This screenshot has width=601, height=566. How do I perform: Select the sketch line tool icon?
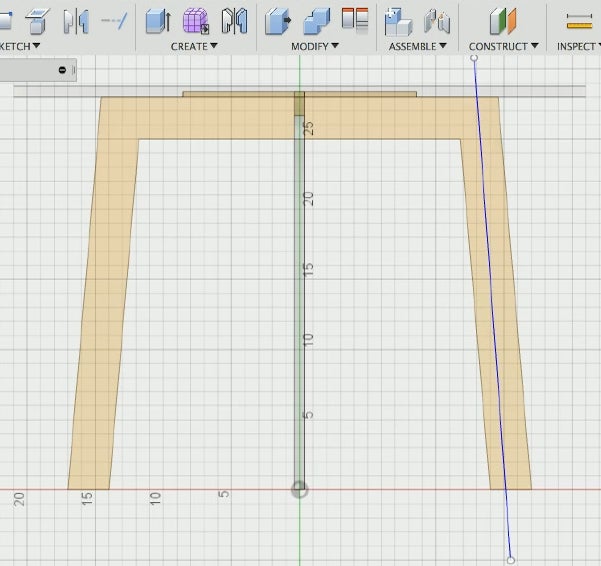click(114, 21)
